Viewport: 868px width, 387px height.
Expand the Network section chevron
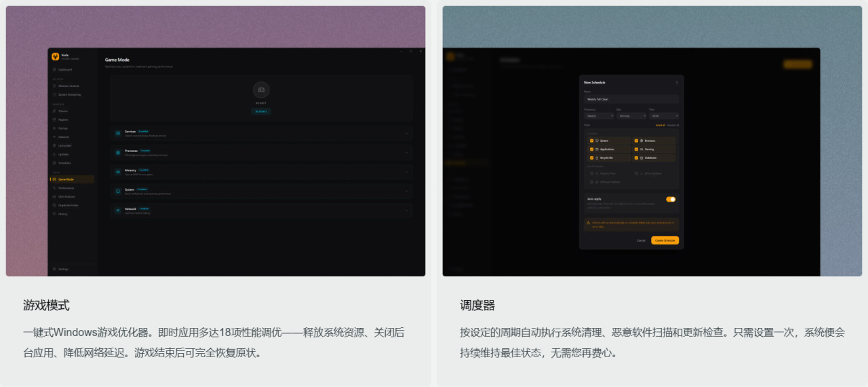(406, 210)
